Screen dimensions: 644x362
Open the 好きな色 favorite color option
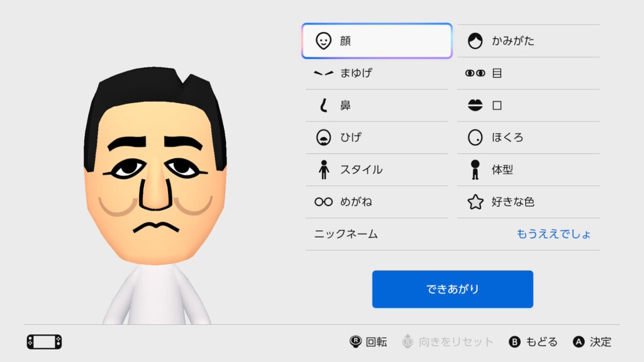click(x=513, y=202)
